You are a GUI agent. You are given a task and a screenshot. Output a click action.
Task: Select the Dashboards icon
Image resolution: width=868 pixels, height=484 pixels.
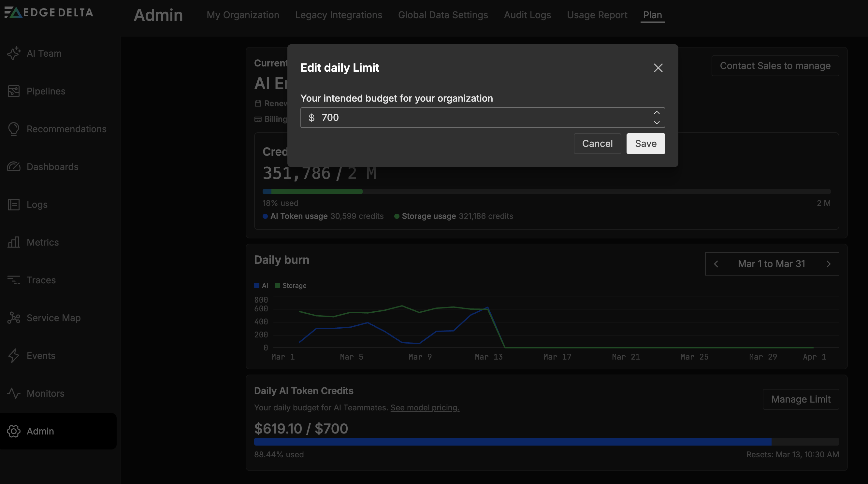coord(14,166)
